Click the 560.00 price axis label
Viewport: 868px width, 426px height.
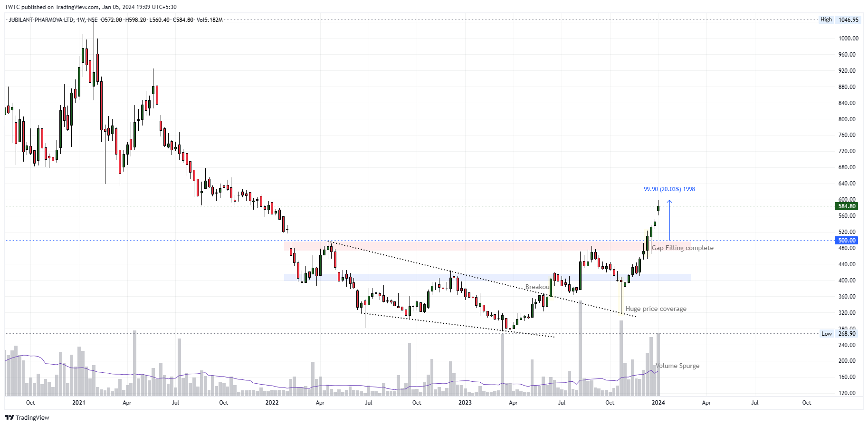coord(847,216)
